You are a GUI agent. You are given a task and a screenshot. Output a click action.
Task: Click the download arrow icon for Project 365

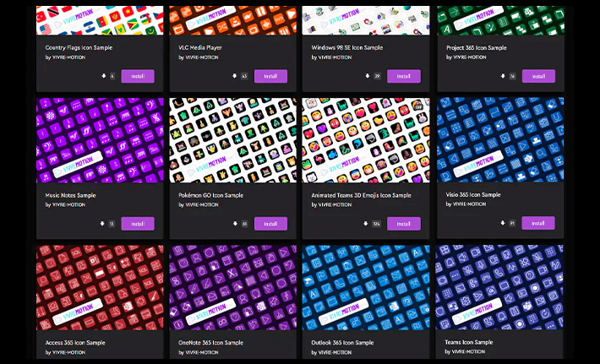click(x=503, y=76)
